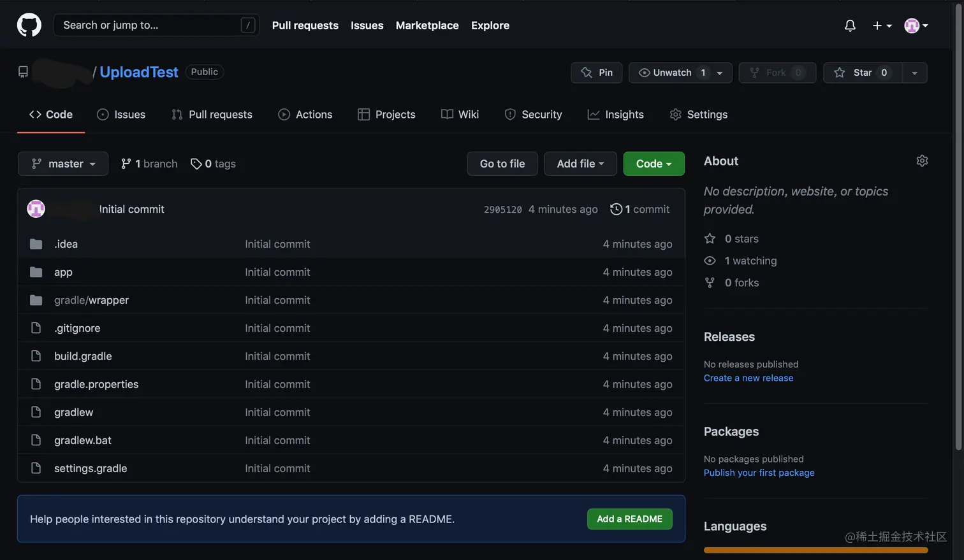This screenshot has width=964, height=560.
Task: Click the build.gradle file icon
Action: [x=36, y=356]
